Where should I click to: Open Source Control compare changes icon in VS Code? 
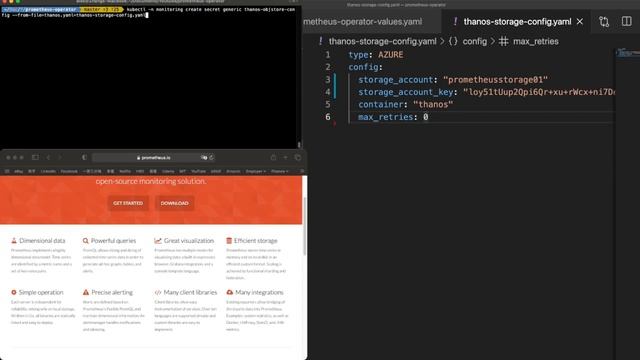click(604, 22)
